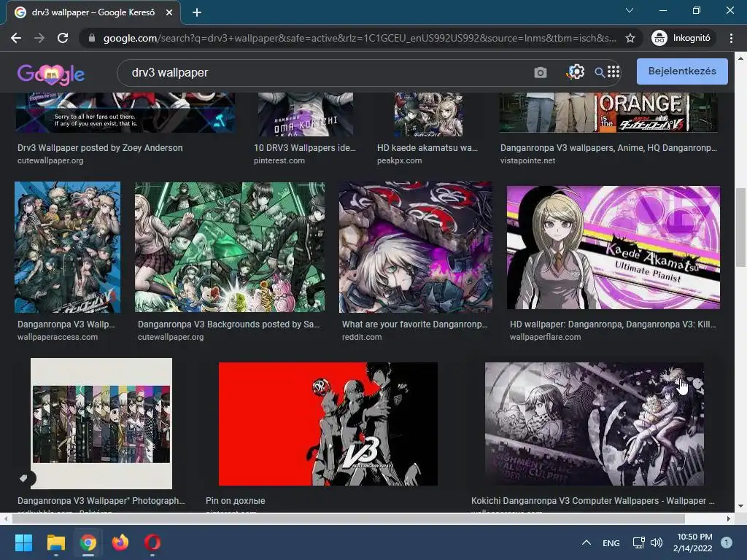Reload the current page
The width and height of the screenshot is (747, 560).
(x=63, y=38)
